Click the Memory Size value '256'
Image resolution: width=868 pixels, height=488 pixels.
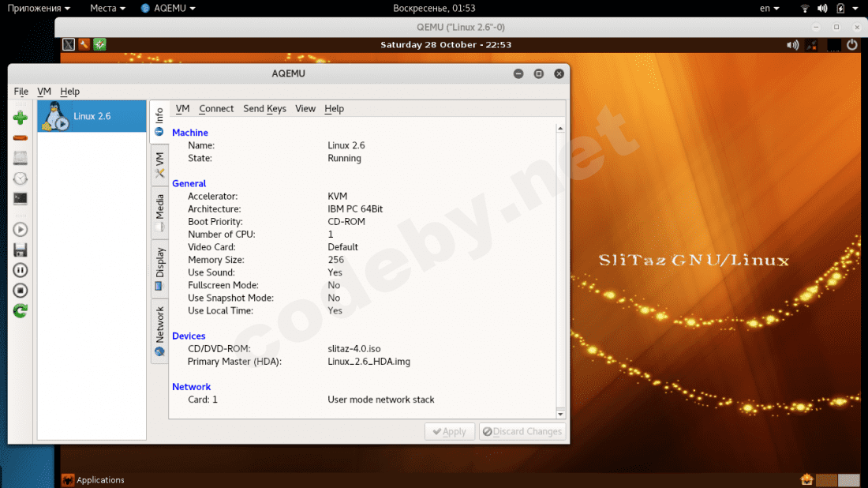point(336,260)
